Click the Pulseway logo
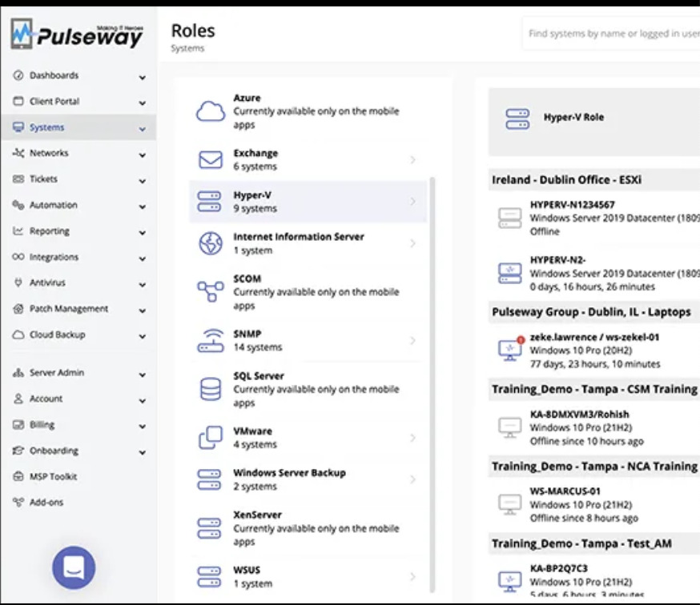Screen dimensions: 700x605 (x=77, y=34)
